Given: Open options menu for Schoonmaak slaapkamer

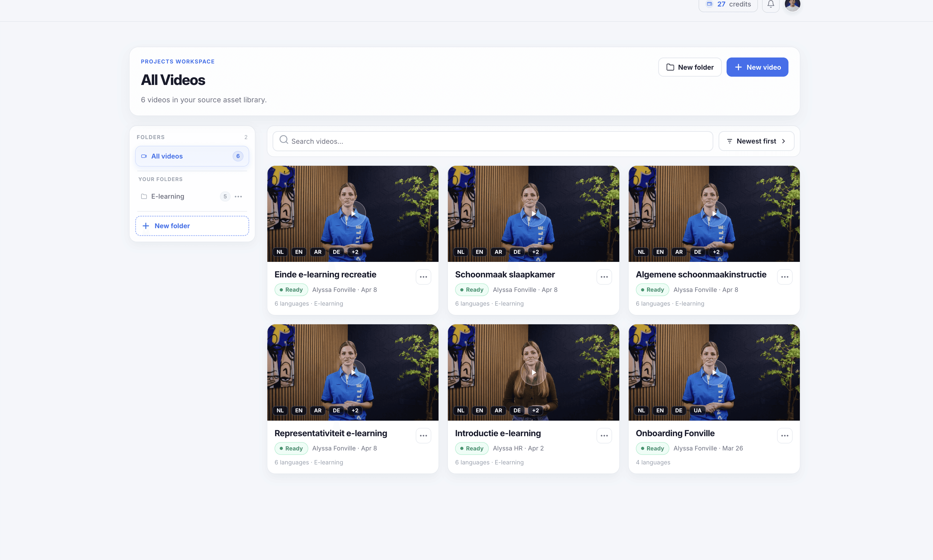Looking at the screenshot, I should point(604,277).
